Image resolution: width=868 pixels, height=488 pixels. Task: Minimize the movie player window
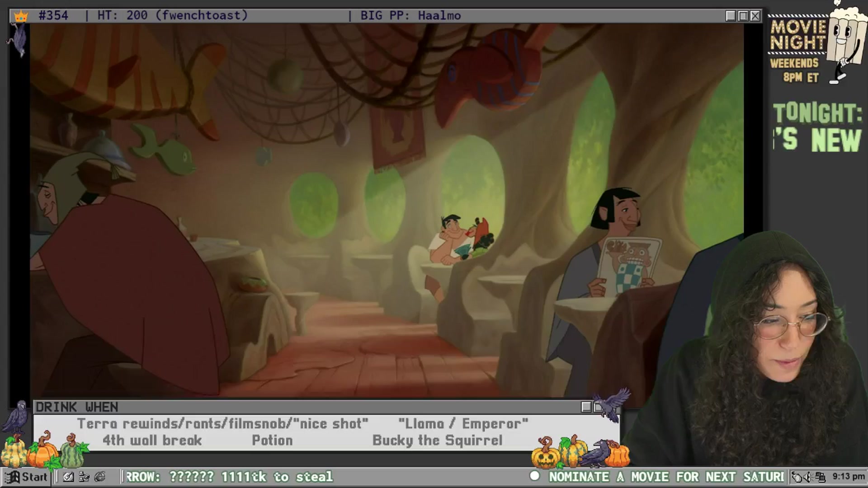tap(731, 16)
